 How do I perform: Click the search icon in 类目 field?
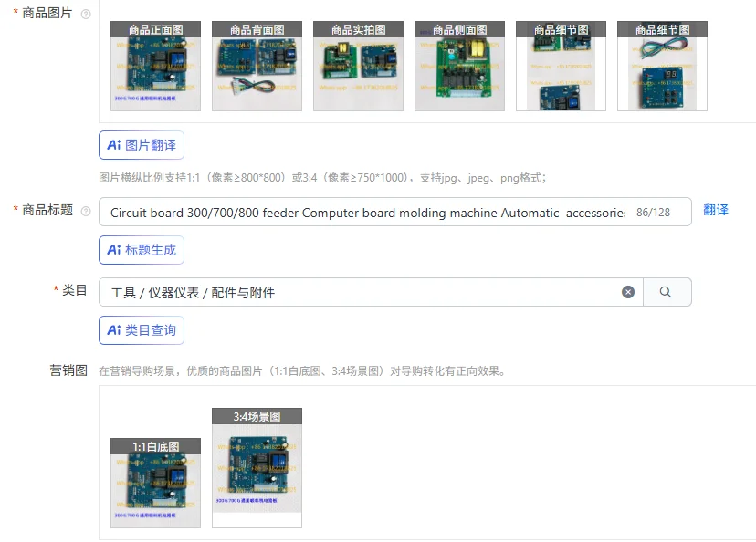666,292
